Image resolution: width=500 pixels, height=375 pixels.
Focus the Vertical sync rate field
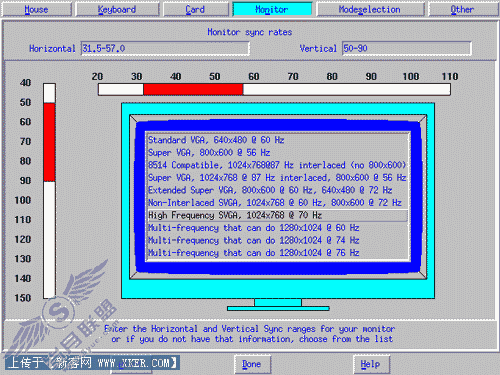pyautogui.click(x=407, y=48)
